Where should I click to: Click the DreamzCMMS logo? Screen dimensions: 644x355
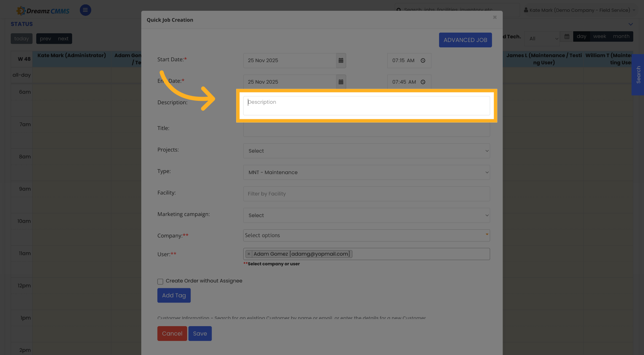coord(43,10)
